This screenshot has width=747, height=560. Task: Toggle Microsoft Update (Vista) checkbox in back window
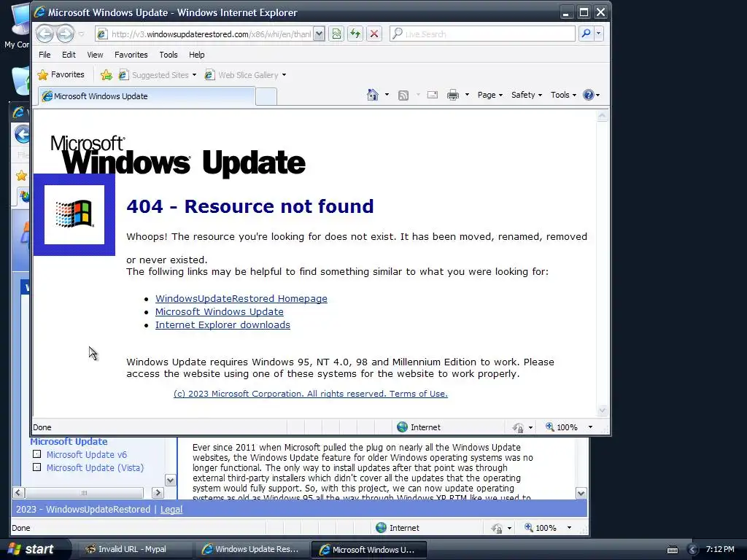tap(36, 467)
